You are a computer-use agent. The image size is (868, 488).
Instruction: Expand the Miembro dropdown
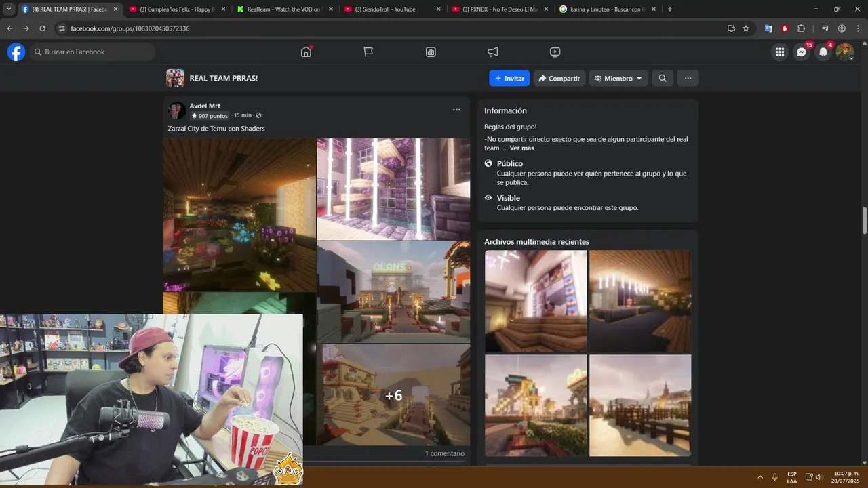coord(618,78)
